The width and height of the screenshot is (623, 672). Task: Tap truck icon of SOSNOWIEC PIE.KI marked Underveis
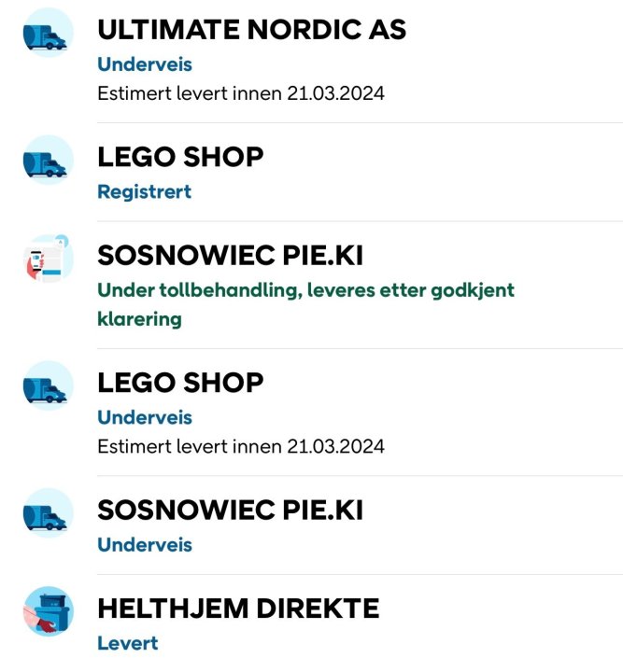coord(47,514)
